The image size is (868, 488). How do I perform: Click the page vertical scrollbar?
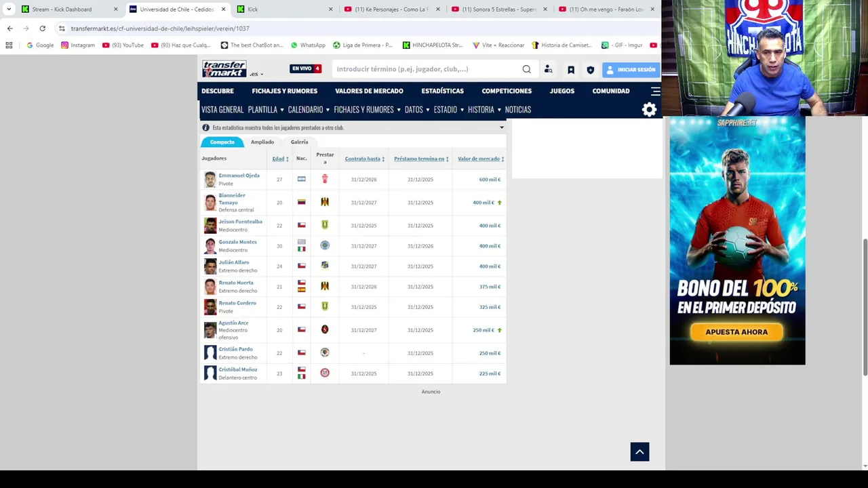[865, 307]
